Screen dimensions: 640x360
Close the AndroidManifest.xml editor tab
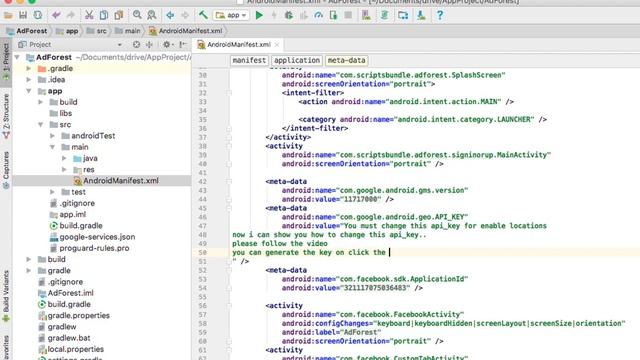coord(277,44)
